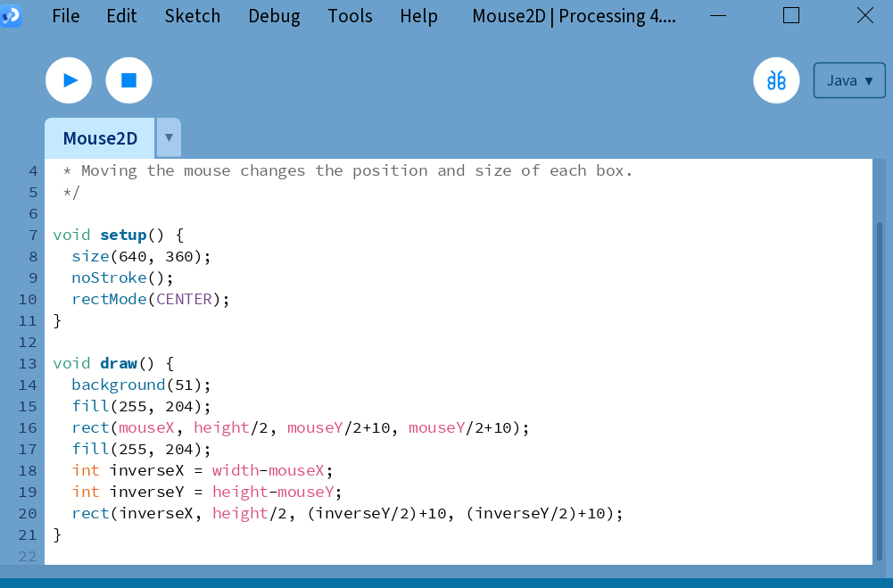Click 'inverseX' declaration on line 18
Screen dimensions: 893x588
click(x=146, y=470)
